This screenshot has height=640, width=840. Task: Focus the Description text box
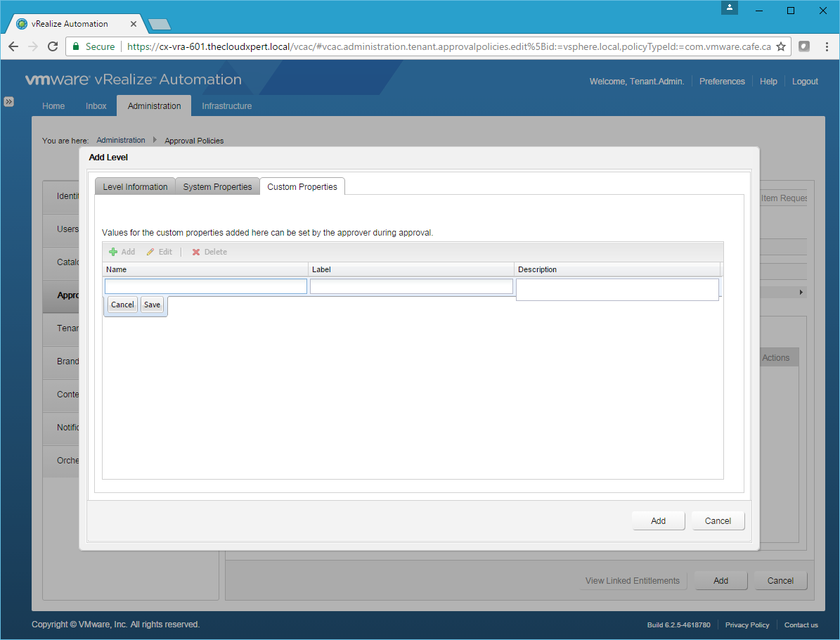(617, 289)
